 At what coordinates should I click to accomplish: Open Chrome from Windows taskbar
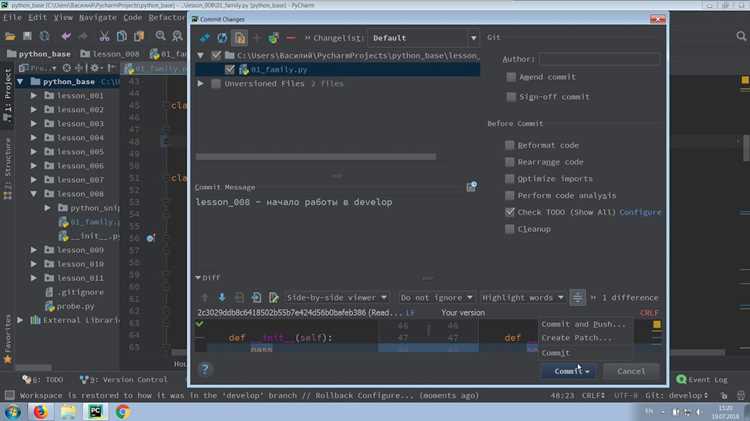[122, 411]
